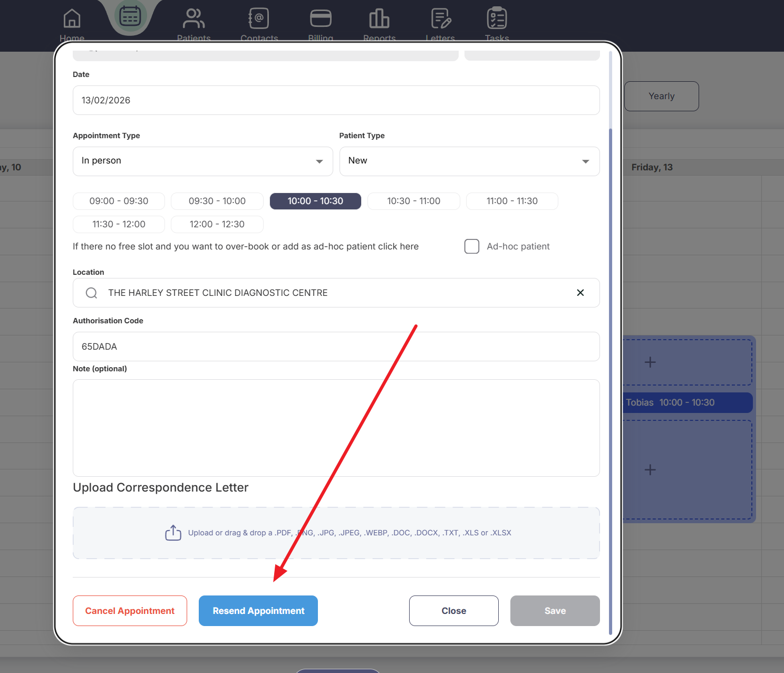Open the Patients icon
This screenshot has height=673, width=784.
point(193,19)
